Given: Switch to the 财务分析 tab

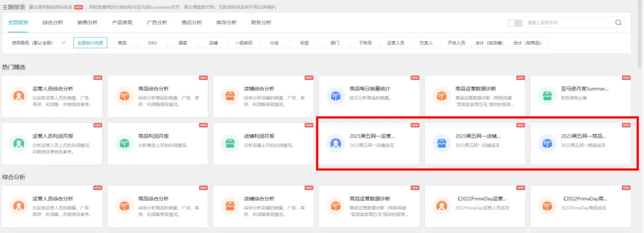Looking at the screenshot, I should pos(261,23).
